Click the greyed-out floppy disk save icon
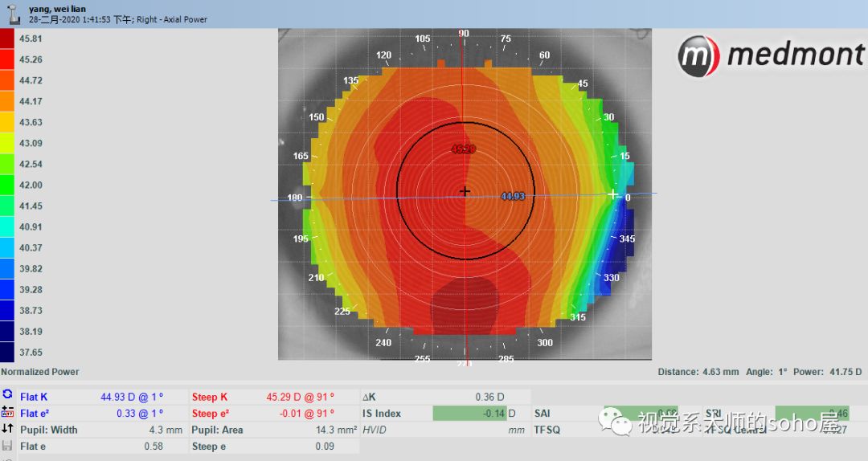 [7, 445]
